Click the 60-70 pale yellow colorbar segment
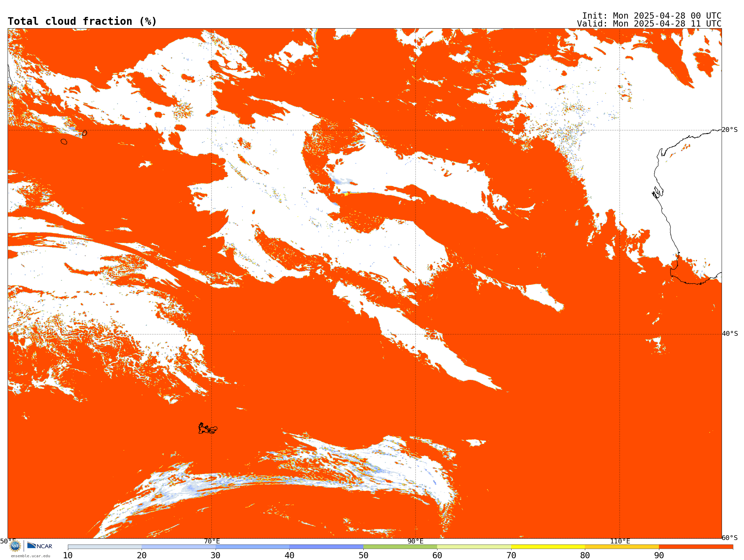 point(474,547)
